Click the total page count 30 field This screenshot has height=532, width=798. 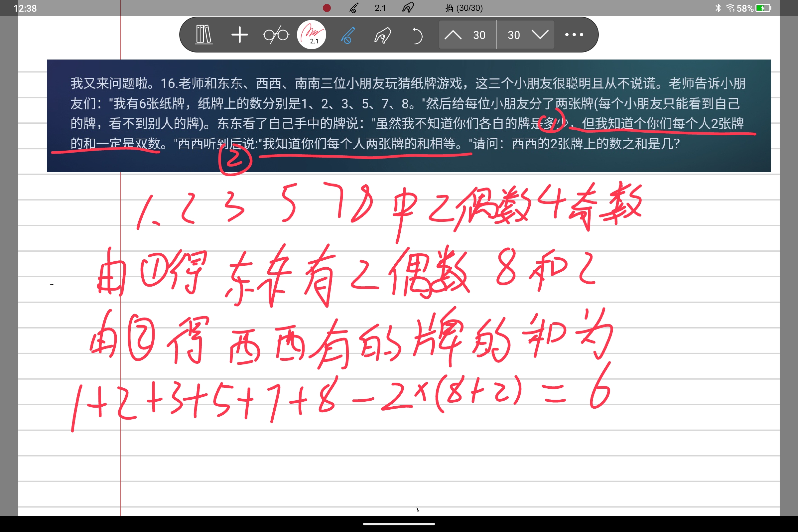click(x=514, y=35)
